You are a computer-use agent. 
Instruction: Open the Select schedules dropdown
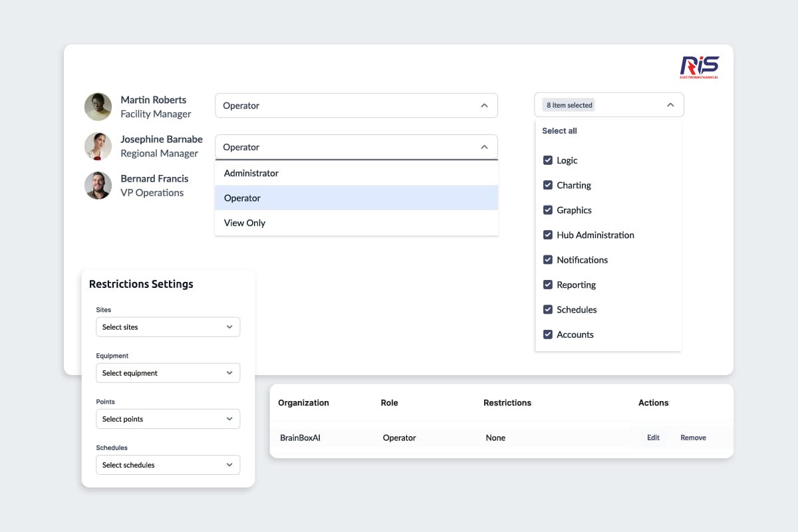168,465
